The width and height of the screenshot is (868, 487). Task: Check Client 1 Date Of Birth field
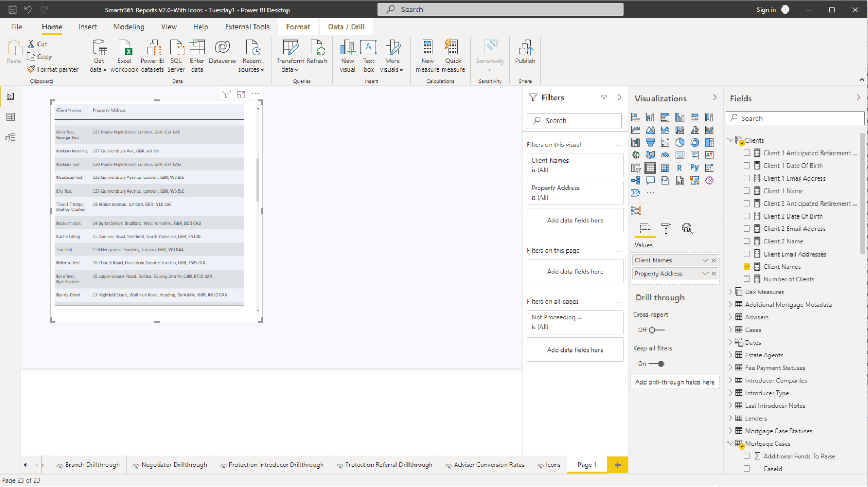click(747, 165)
